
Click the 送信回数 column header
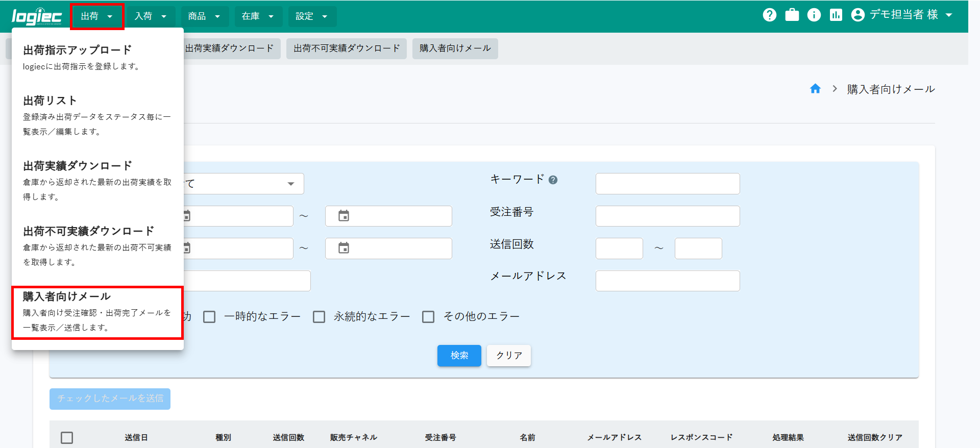[288, 437]
